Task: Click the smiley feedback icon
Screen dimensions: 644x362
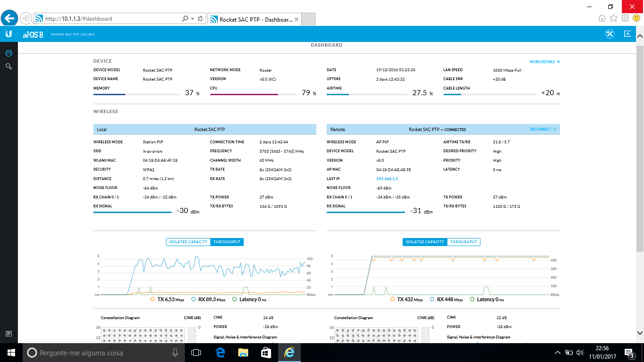Action: pos(636,18)
